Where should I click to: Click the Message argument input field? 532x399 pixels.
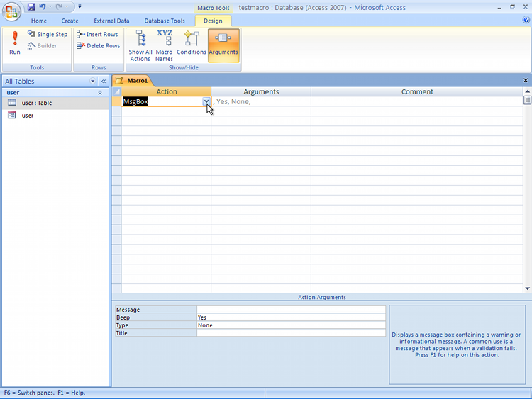click(291, 310)
